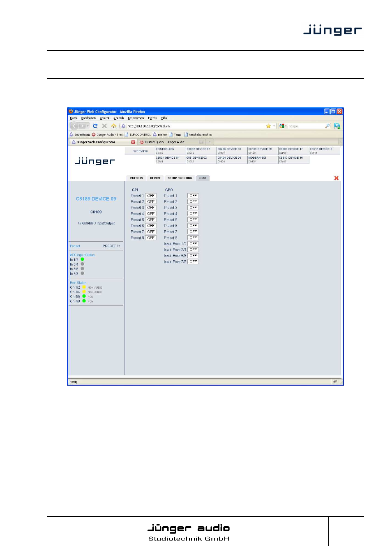Open the search engine selector dropdown
Screen dimensions: 392x555
point(282,126)
